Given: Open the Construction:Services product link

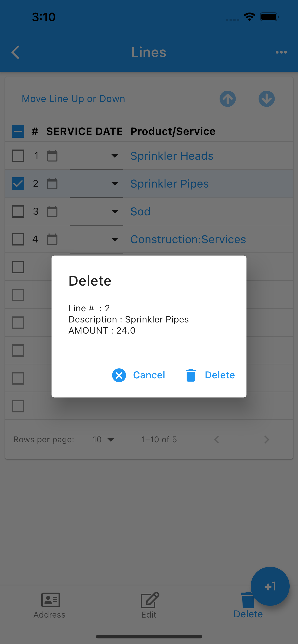Looking at the screenshot, I should tap(188, 239).
